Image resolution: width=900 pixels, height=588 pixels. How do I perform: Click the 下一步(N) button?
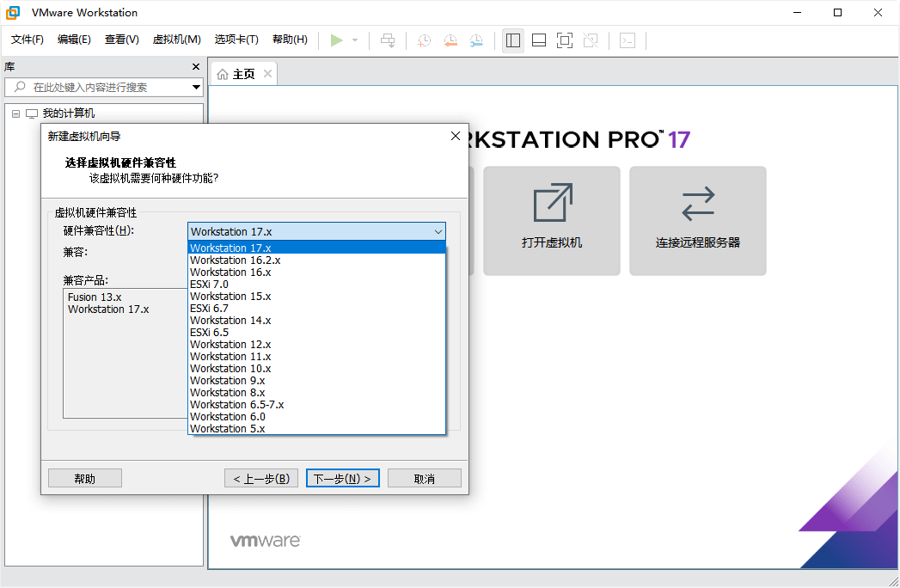[x=342, y=478]
